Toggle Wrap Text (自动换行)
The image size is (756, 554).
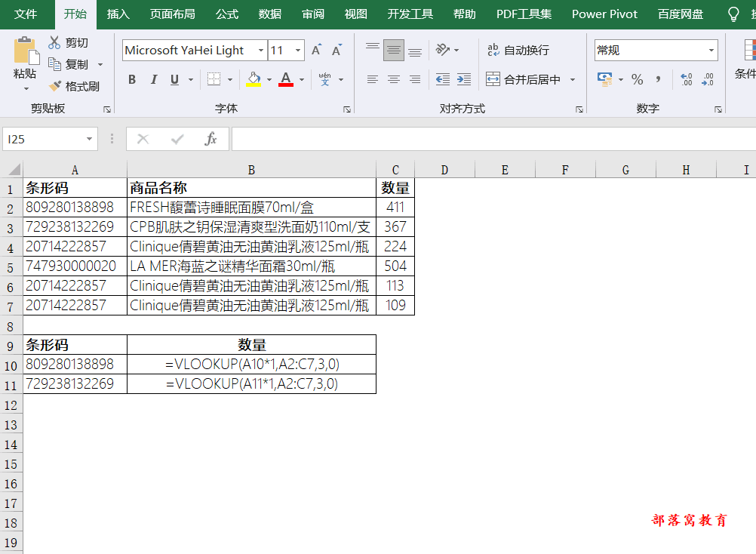[x=518, y=50]
